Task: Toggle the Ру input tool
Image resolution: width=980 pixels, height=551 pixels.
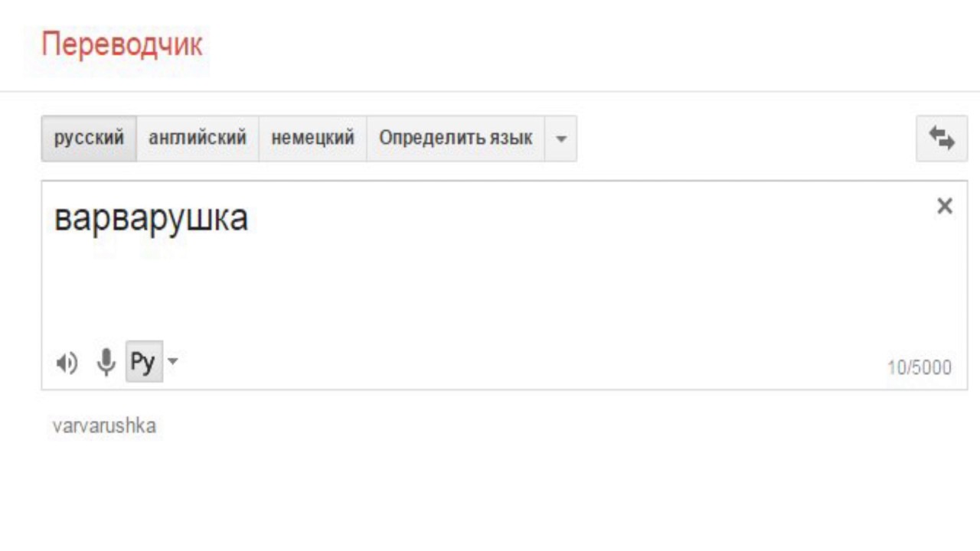Action: 142,362
